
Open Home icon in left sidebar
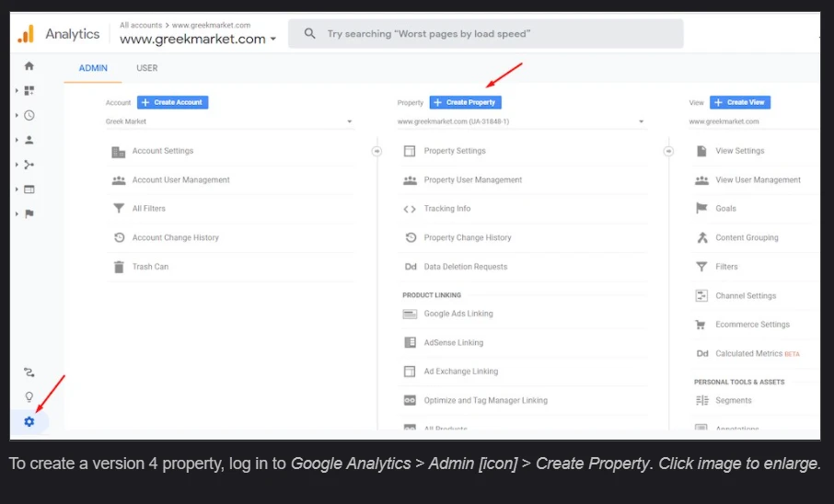29,66
